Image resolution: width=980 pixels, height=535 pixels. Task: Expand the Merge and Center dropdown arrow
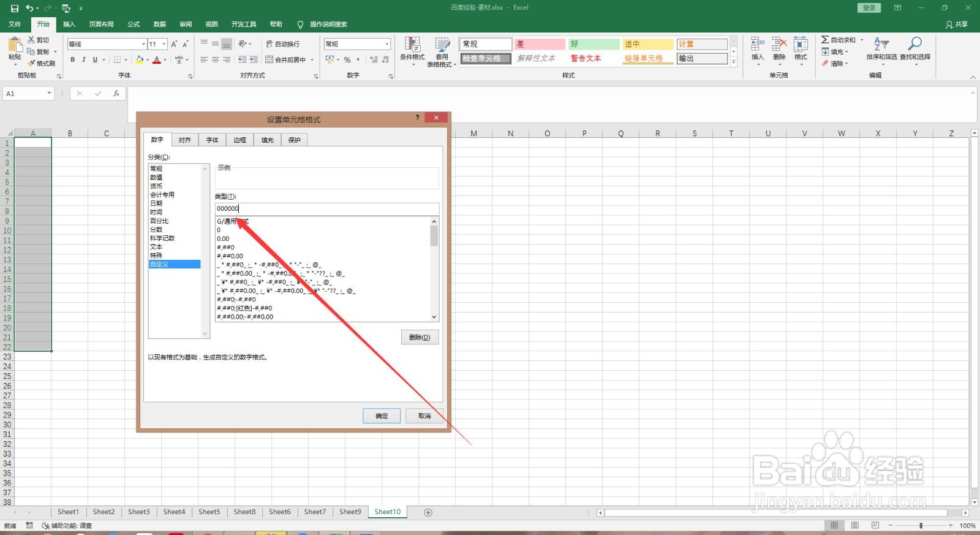click(x=312, y=59)
